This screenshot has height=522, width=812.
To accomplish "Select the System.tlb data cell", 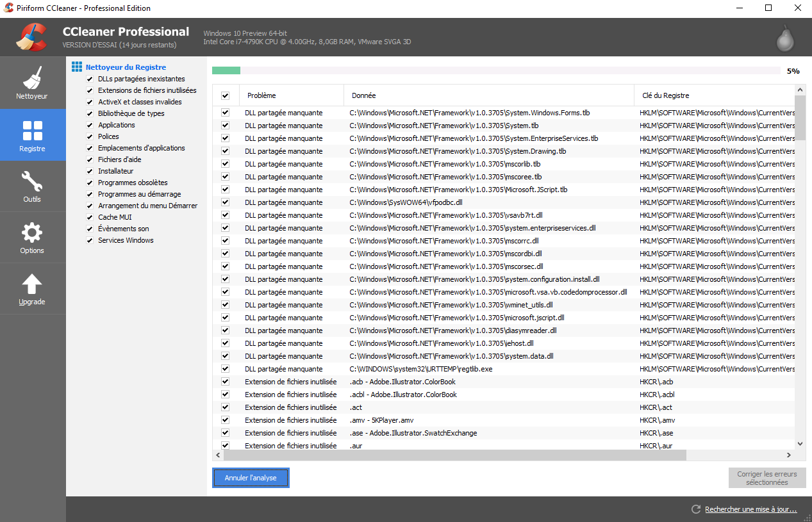I will click(x=444, y=126).
